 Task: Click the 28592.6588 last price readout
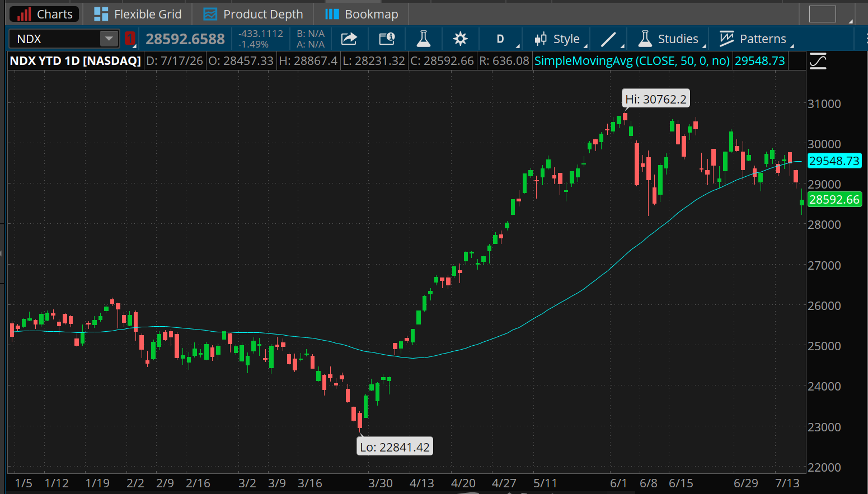coord(185,39)
